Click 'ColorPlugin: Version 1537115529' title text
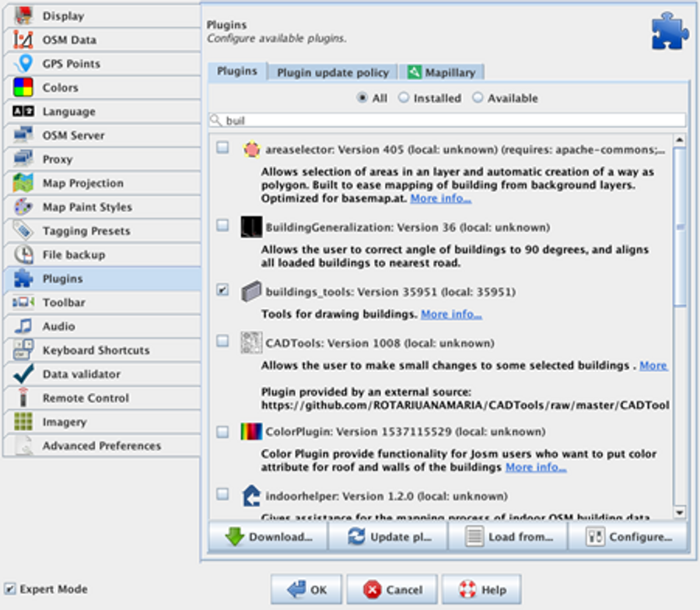 (x=405, y=432)
